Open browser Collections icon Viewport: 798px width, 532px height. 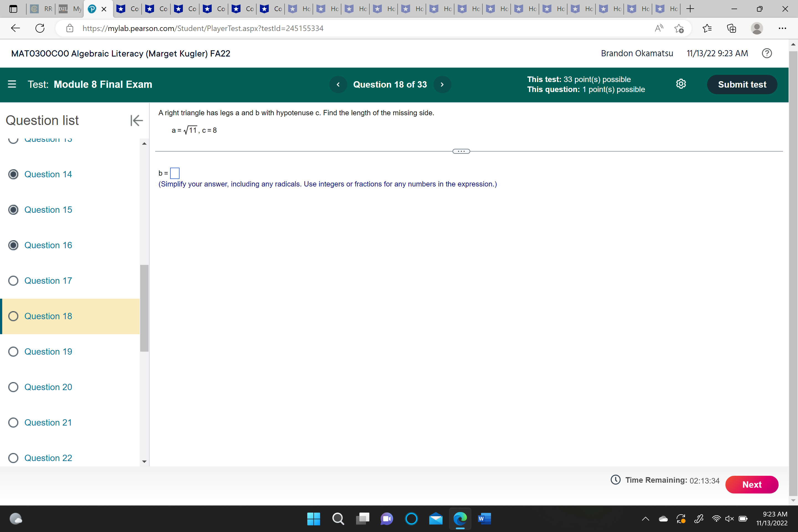tap(731, 28)
